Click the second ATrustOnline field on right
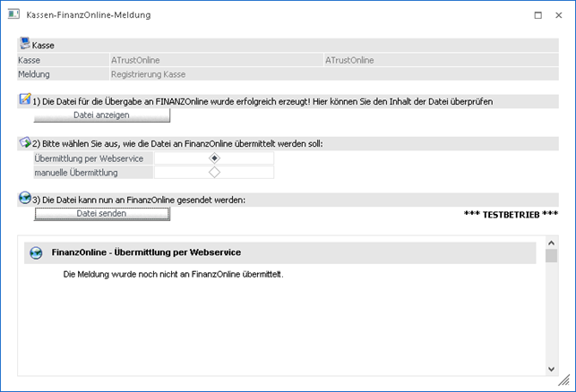Screen dimensions: 576x392 (441, 61)
